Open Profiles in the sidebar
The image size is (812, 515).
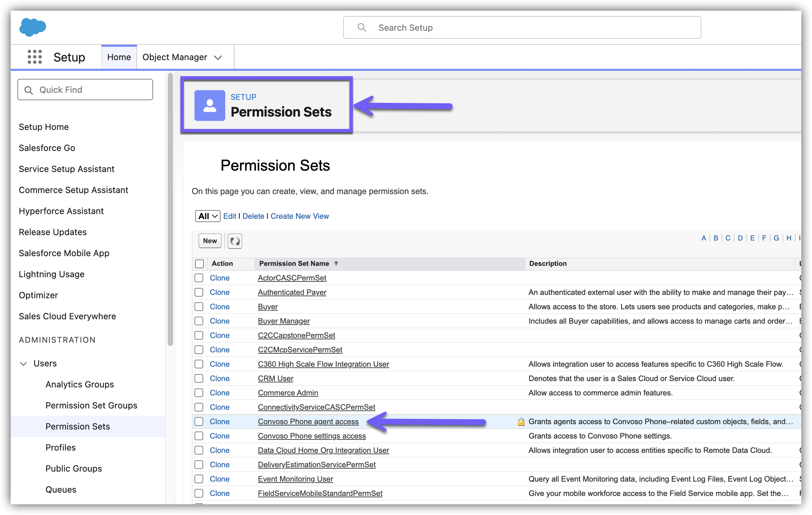click(x=61, y=448)
